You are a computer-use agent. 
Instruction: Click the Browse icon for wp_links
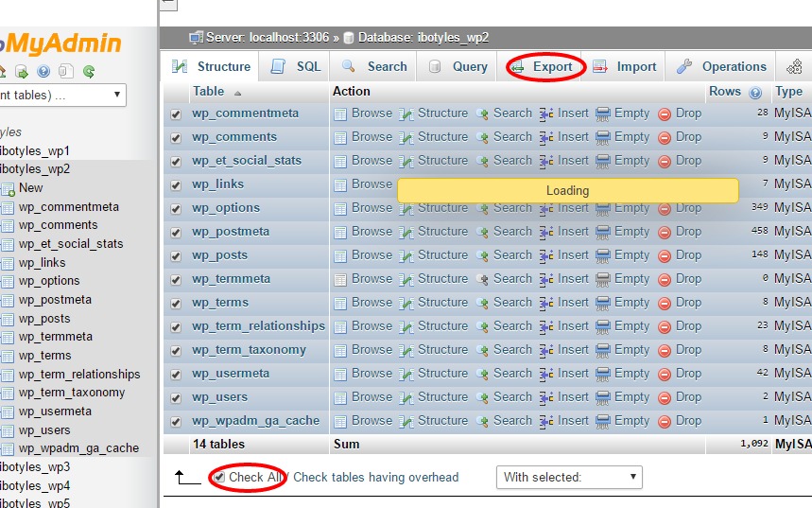(340, 185)
